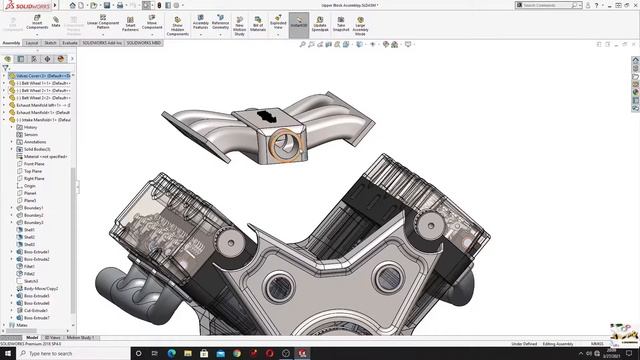Image resolution: width=640 pixels, height=360 pixels.
Task: Collapse the Intake Manifold component
Action: click(x=4, y=120)
